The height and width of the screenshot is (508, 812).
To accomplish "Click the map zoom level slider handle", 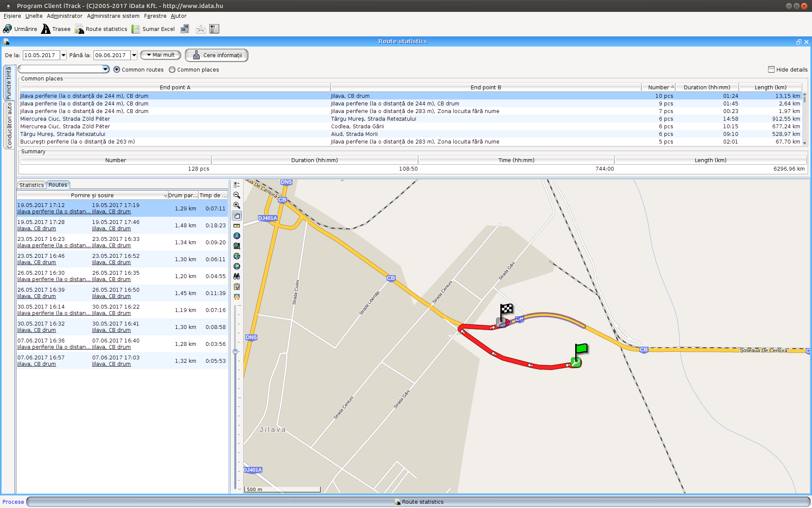I will tap(236, 351).
